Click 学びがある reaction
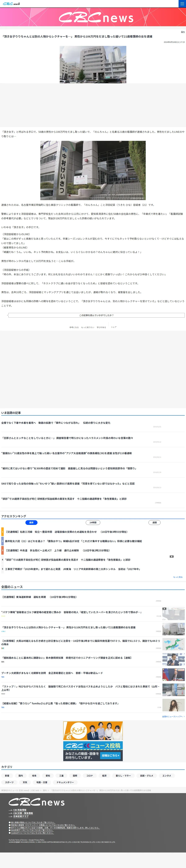186x868 pixels. pyautogui.click(x=101, y=327)
